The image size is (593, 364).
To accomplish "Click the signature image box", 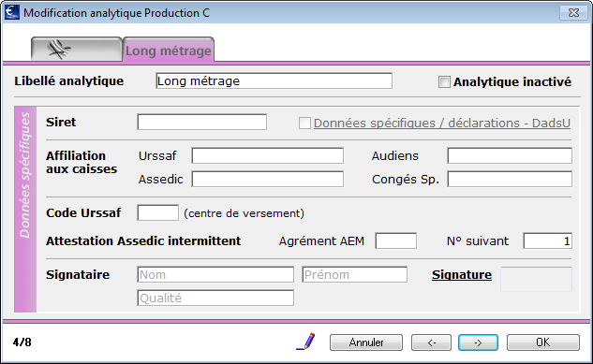I will coord(536,279).
